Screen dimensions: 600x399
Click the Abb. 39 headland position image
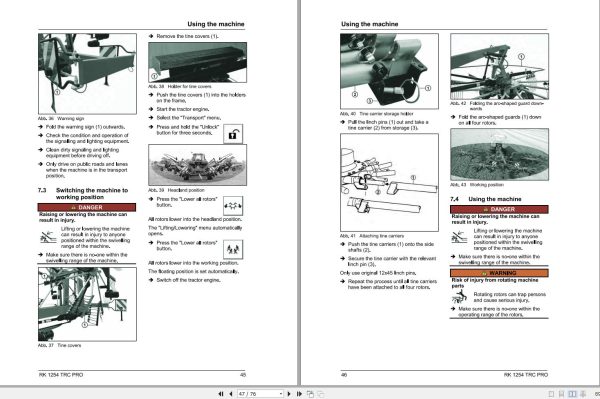coord(197,165)
